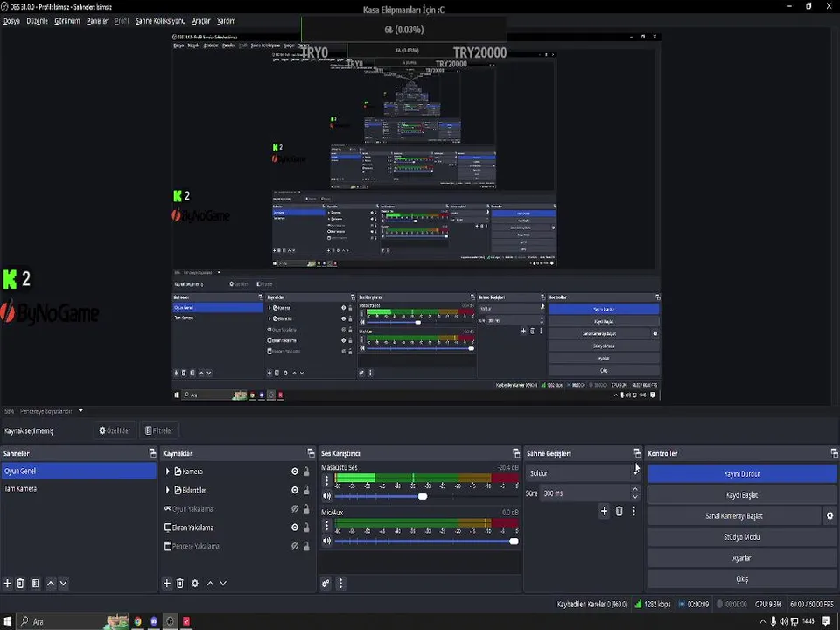Expand the Bidentiler group
Image resolution: width=840 pixels, height=630 pixels.
click(168, 490)
